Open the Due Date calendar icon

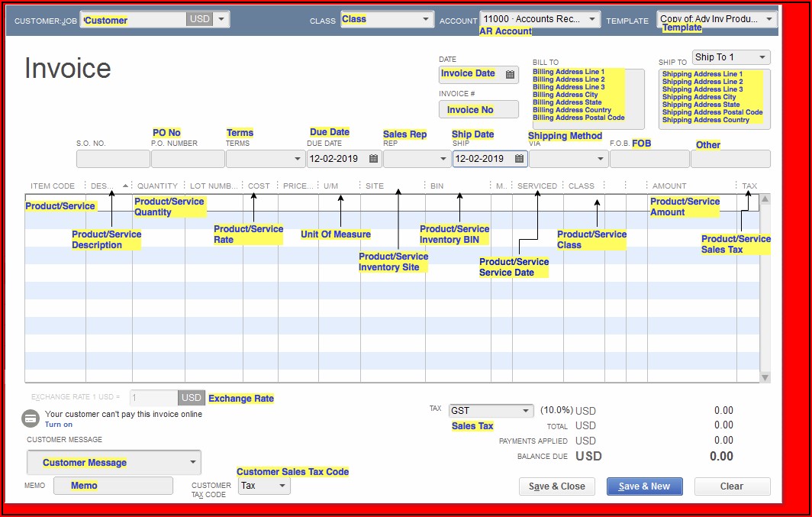pyautogui.click(x=373, y=159)
